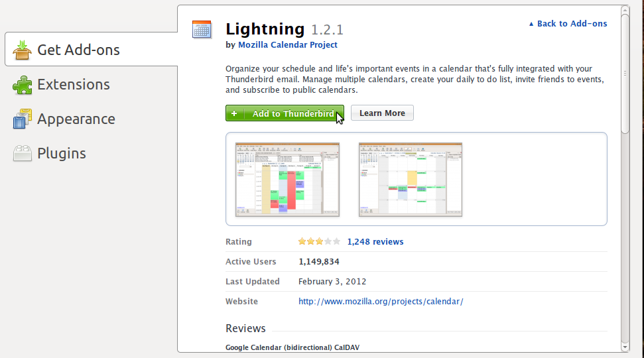
Task: Click the Appearance theme icon
Action: 22,119
